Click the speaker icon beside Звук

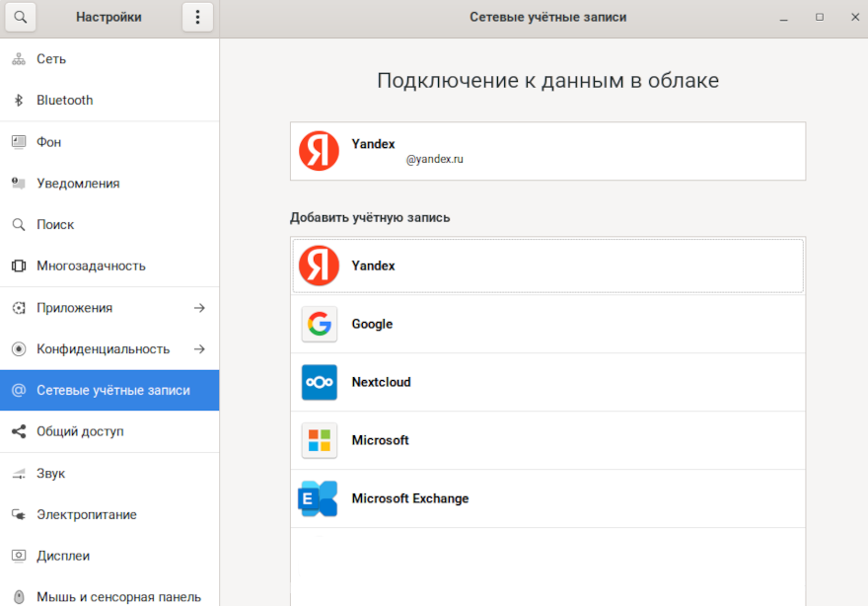(x=18, y=474)
